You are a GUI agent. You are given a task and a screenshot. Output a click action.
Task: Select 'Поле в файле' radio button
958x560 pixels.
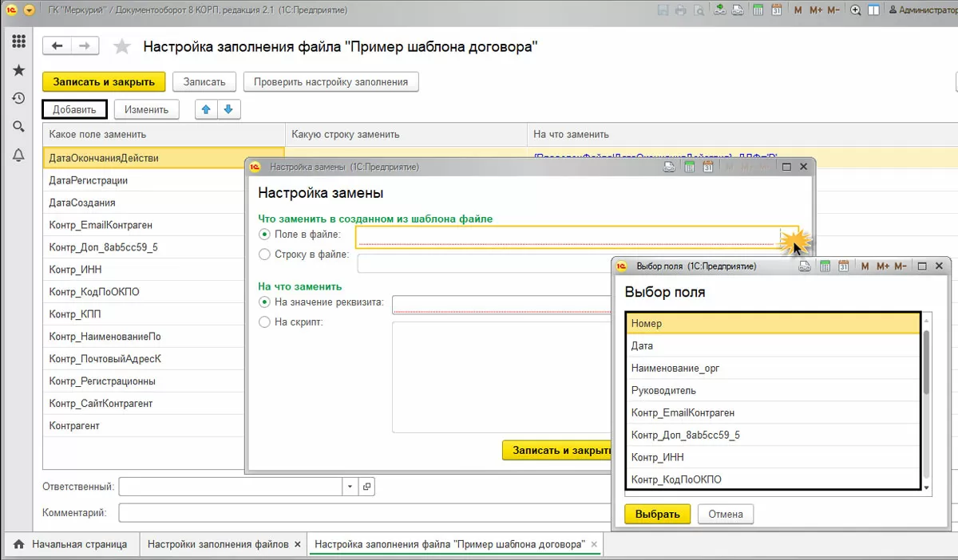pos(265,235)
